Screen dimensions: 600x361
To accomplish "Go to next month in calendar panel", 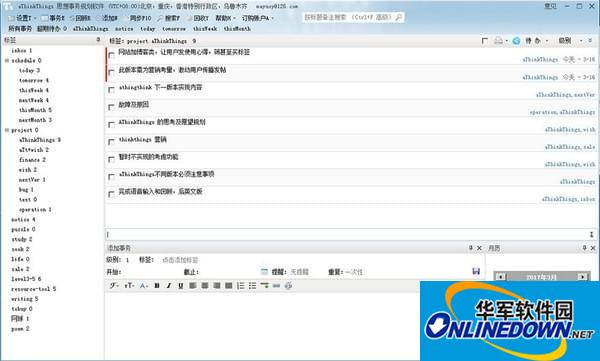I will coord(582,276).
